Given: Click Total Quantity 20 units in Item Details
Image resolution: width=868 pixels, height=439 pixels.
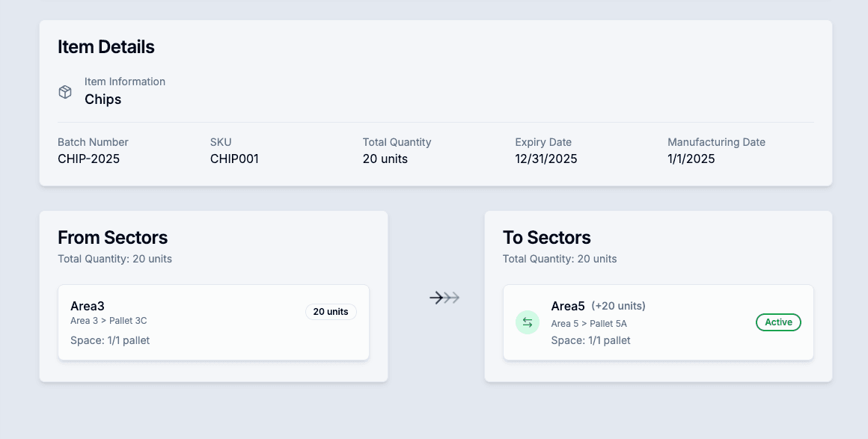Looking at the screenshot, I should click(x=385, y=159).
